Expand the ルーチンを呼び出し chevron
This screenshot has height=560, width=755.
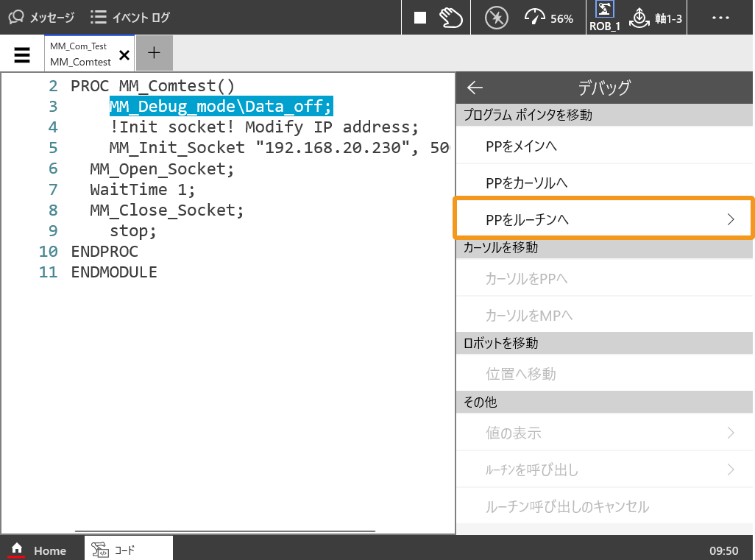point(731,469)
